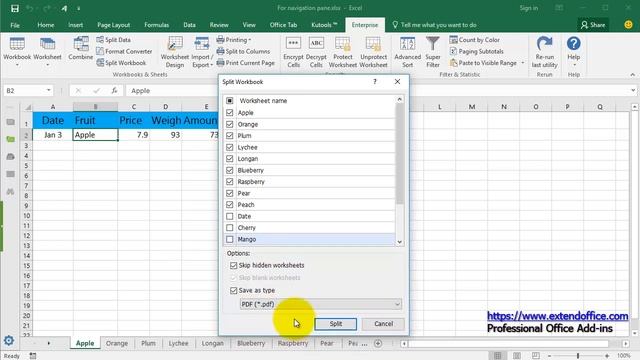
Task: Open the File menu
Action: point(15,25)
